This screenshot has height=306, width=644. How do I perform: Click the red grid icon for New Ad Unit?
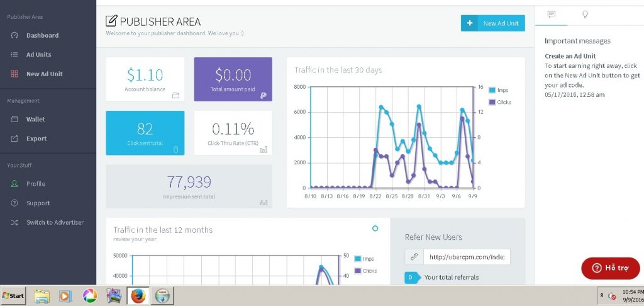point(14,74)
